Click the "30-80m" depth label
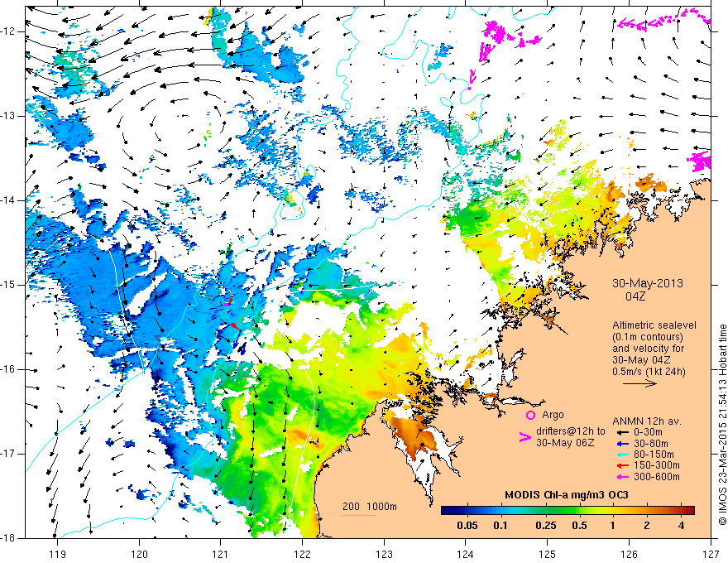Image resolution: width=728 pixels, height=563 pixels. [x=651, y=444]
